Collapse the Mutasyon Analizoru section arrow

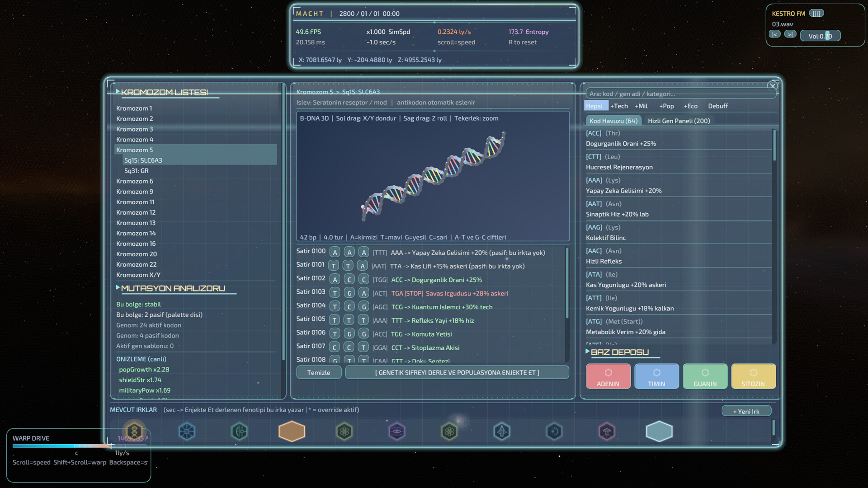click(118, 287)
